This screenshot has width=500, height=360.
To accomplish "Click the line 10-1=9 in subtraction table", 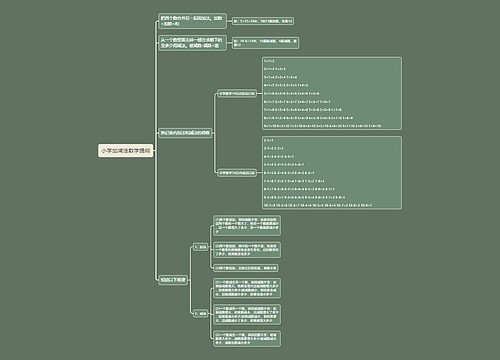I will point(318,205).
